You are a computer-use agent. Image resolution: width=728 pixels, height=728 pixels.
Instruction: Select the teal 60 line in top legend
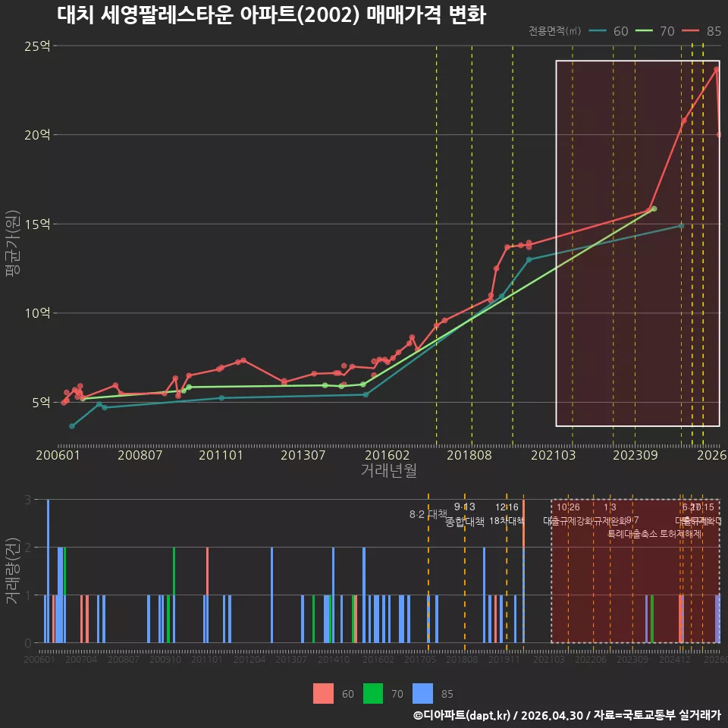click(x=598, y=30)
